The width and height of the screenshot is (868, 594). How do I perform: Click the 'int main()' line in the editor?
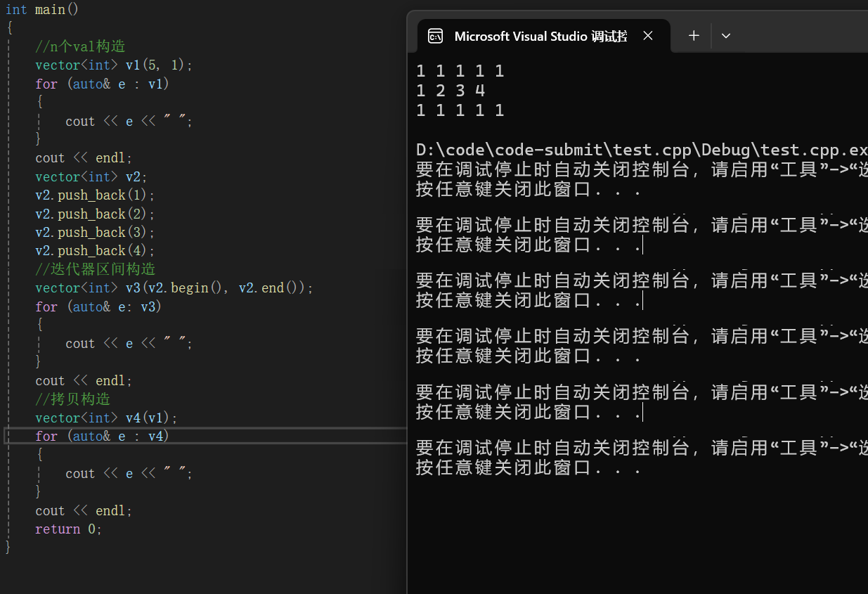click(42, 10)
